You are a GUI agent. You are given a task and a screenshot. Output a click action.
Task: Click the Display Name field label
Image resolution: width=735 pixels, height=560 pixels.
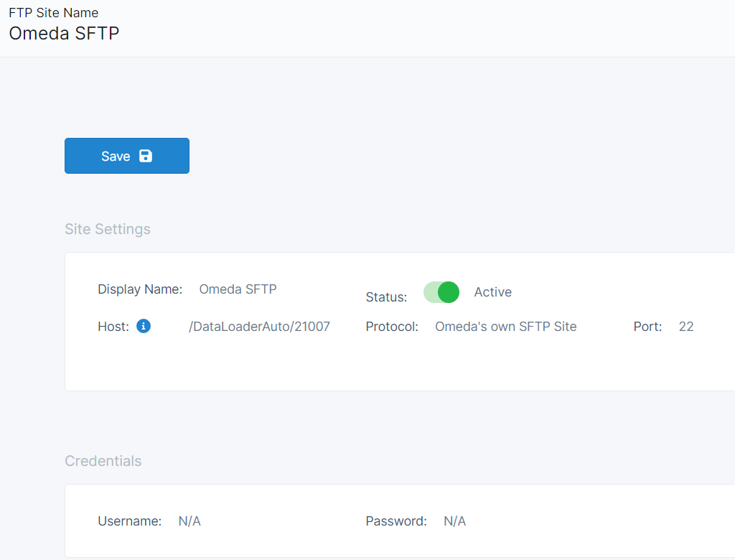click(x=140, y=289)
